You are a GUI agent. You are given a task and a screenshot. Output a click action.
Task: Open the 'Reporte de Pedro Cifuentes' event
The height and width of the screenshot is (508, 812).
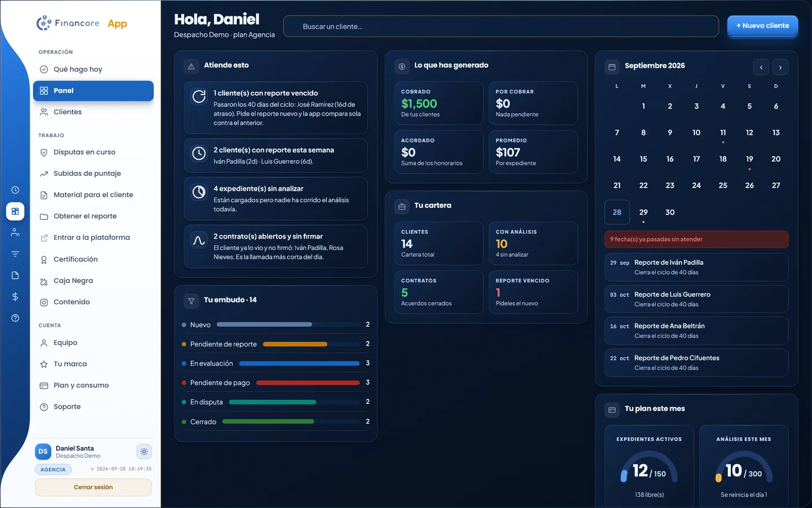[x=696, y=362]
